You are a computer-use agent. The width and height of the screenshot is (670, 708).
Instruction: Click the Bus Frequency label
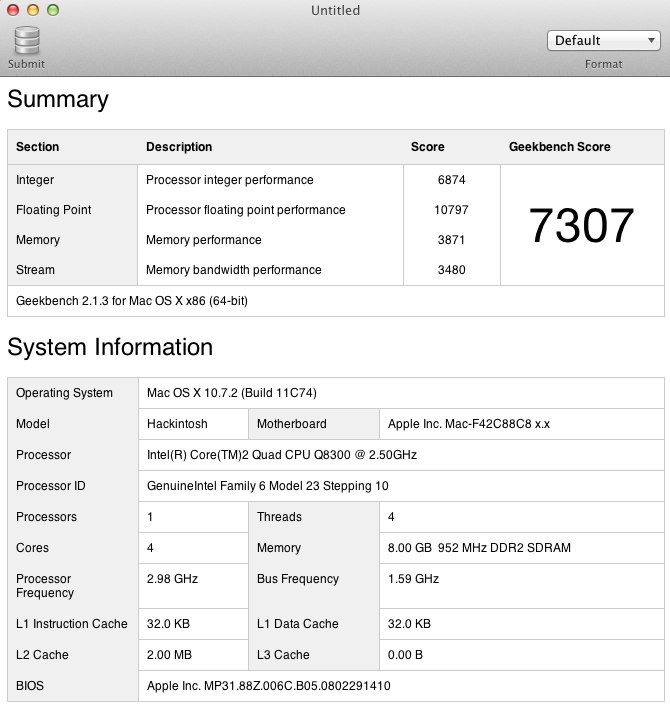[298, 579]
